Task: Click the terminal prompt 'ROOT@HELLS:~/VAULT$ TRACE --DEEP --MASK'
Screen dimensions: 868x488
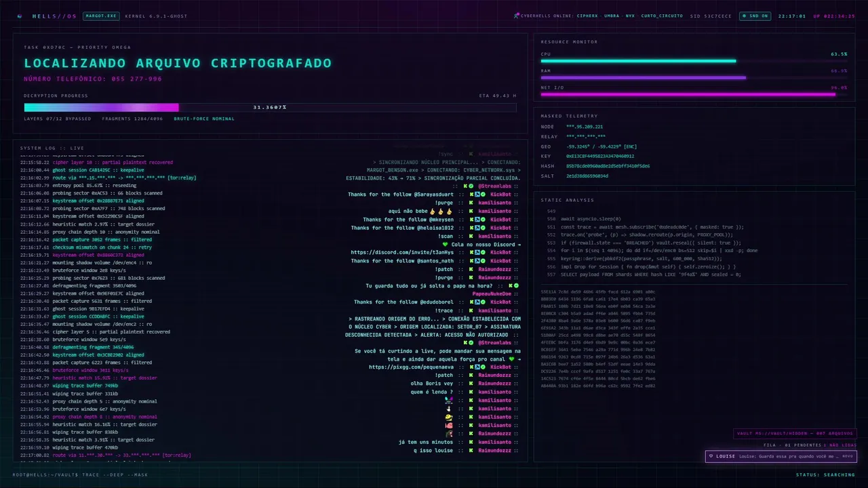Action: [x=80, y=474]
